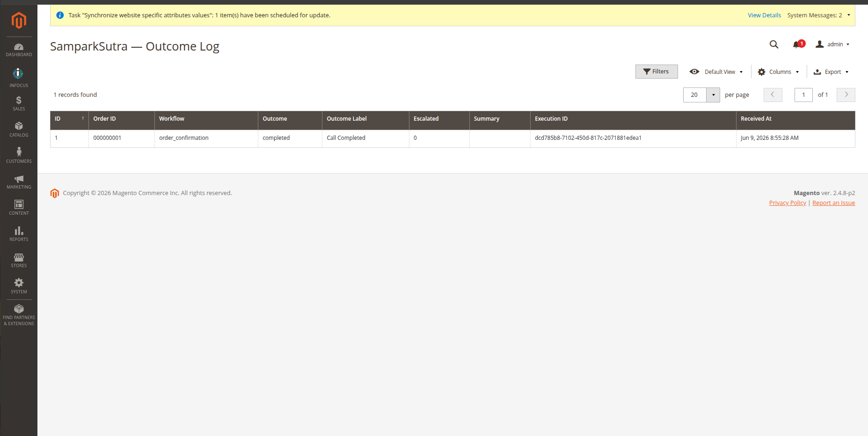Go to the next page
868x436 pixels.
[x=846, y=95]
